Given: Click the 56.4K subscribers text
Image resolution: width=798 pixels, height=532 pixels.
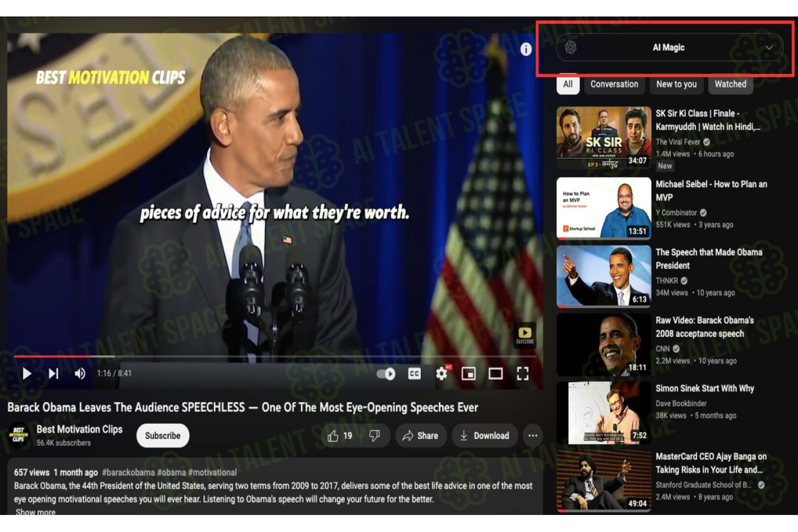Looking at the screenshot, I should 63,443.
